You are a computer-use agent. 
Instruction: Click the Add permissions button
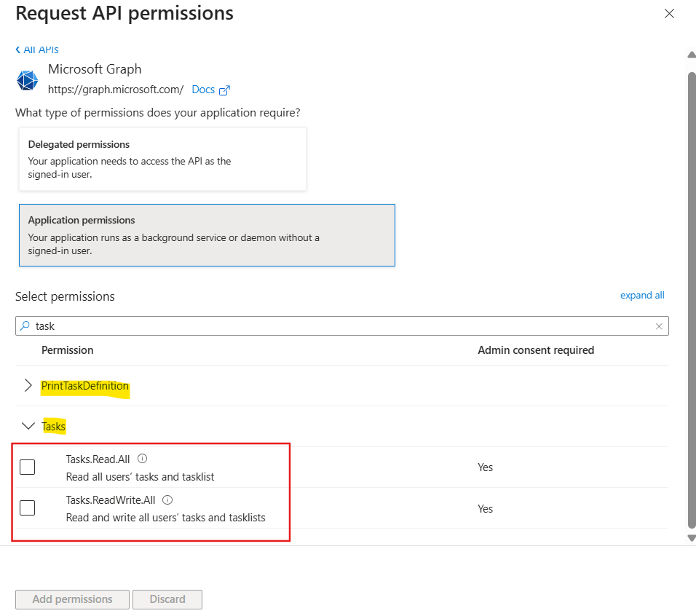coord(72,599)
